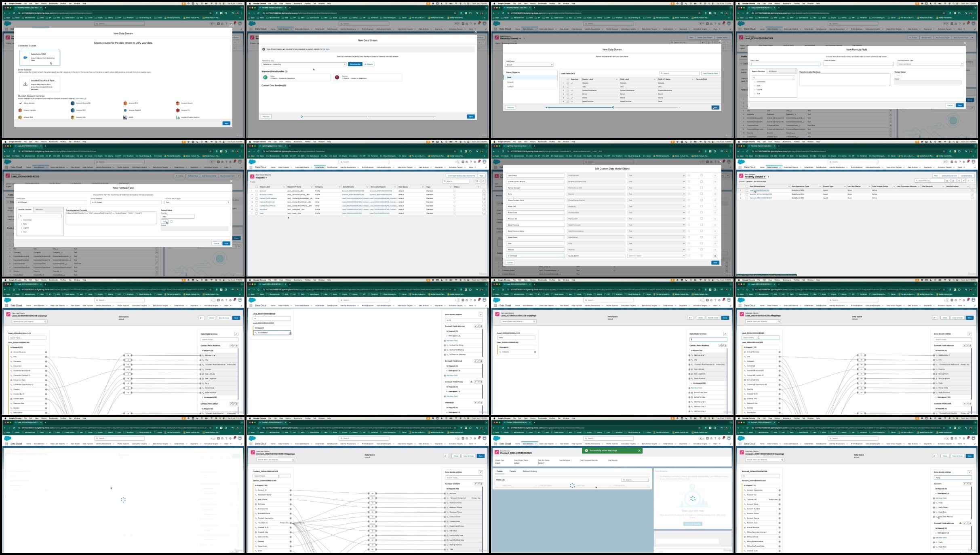Tick the Title row checkbox in Lead Fields
980x555 pixels.
tap(568, 87)
